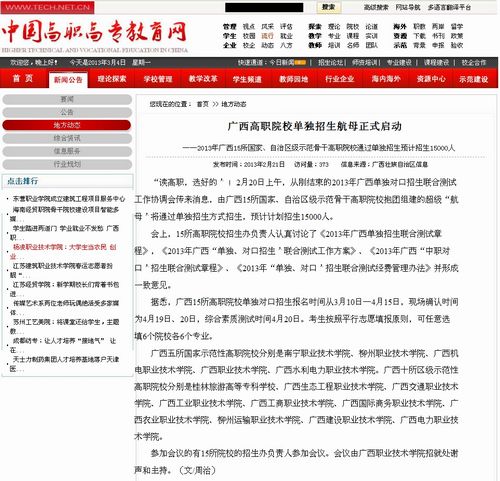Open the 名师 header link
Screen dimensions: 500x481
pyautogui.click(x=353, y=45)
